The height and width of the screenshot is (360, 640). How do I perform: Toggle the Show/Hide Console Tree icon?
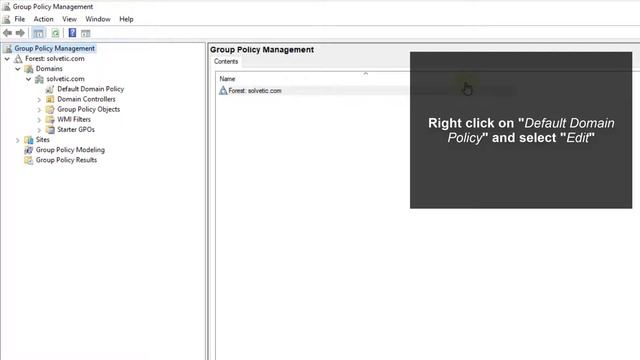38,33
